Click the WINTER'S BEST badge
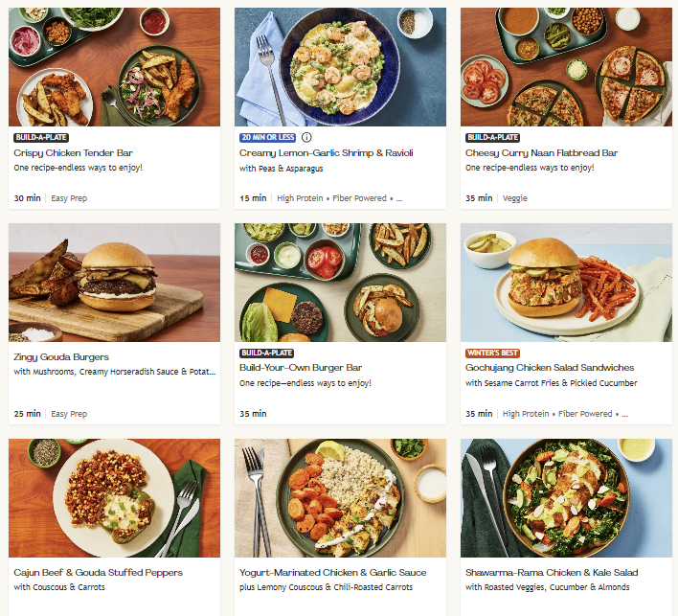Screen dimensions: 678x616 (492, 352)
